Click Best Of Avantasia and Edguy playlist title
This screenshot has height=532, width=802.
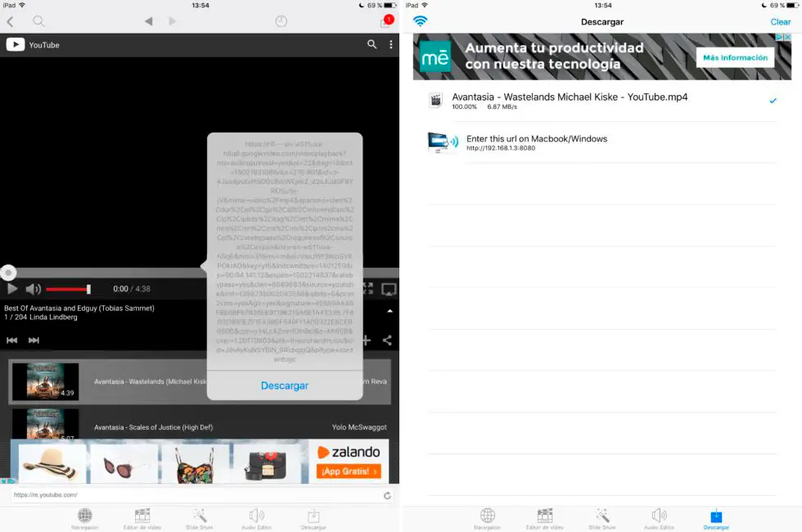(79, 308)
